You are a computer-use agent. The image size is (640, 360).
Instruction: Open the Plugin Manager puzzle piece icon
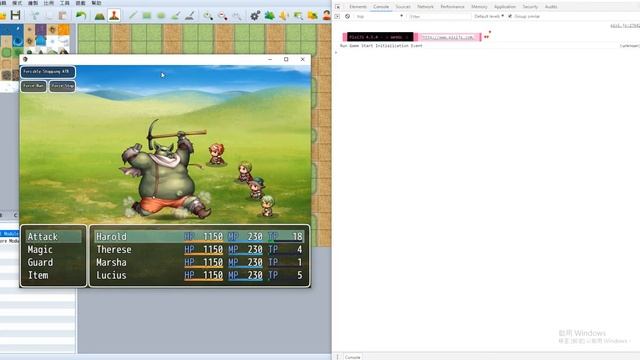[x=269, y=16]
